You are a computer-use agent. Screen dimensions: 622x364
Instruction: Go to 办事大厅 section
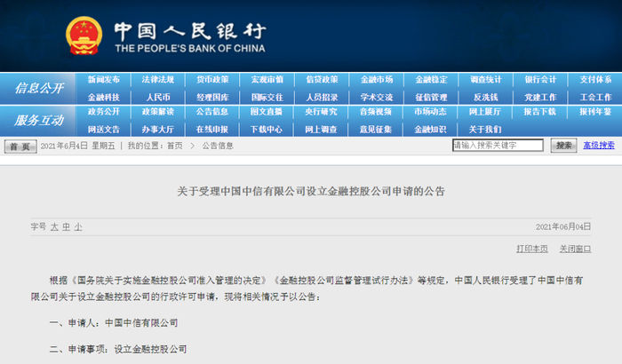[x=158, y=130]
